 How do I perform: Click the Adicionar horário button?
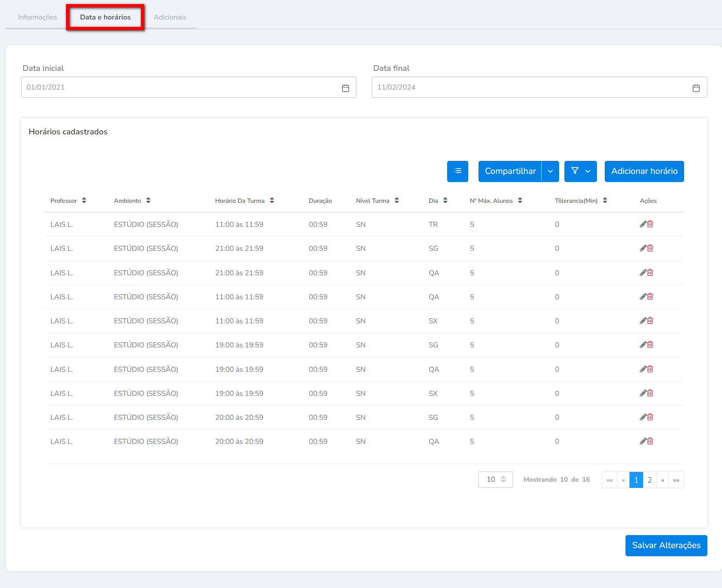click(x=644, y=171)
